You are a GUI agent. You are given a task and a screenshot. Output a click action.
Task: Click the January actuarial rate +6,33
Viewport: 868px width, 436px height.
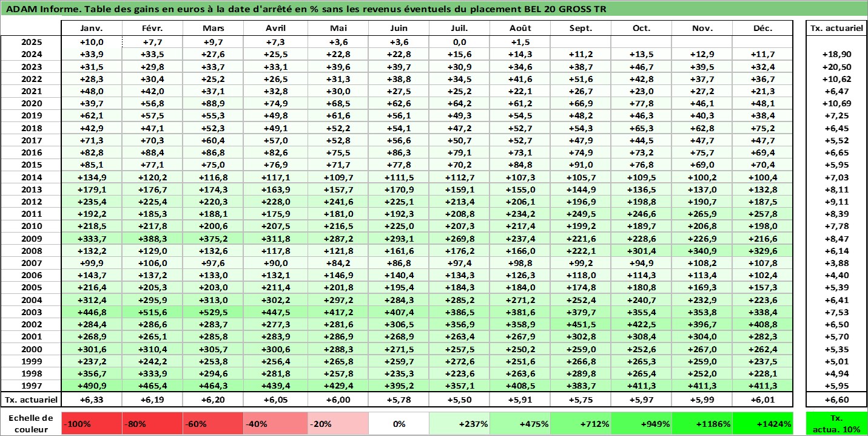coord(92,400)
